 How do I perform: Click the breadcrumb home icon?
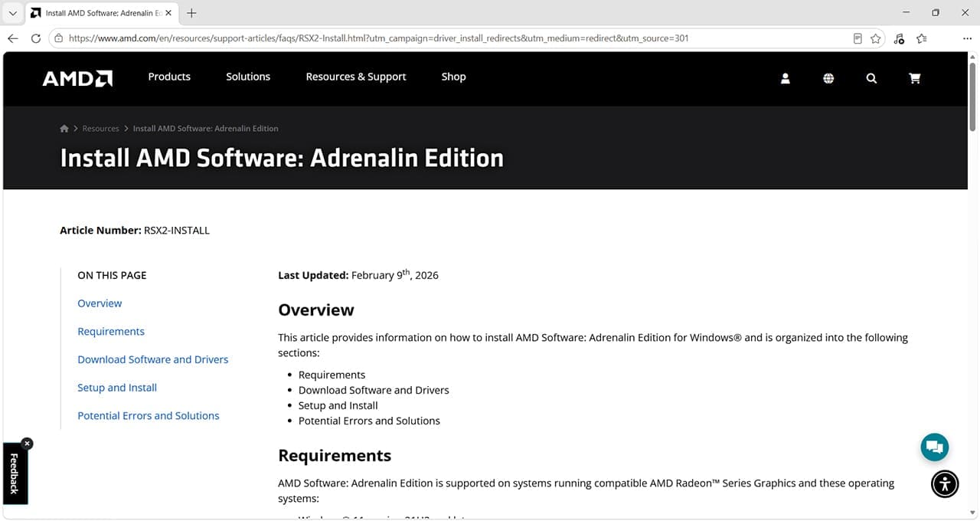click(x=64, y=129)
